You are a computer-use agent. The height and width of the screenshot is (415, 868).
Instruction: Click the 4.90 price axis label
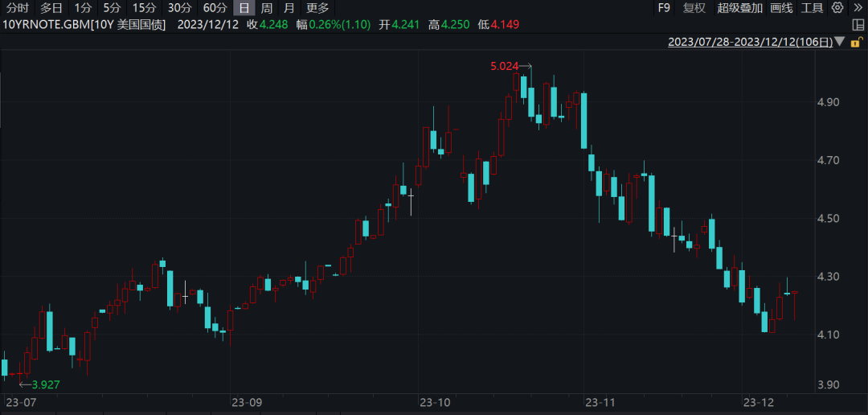tap(830, 102)
